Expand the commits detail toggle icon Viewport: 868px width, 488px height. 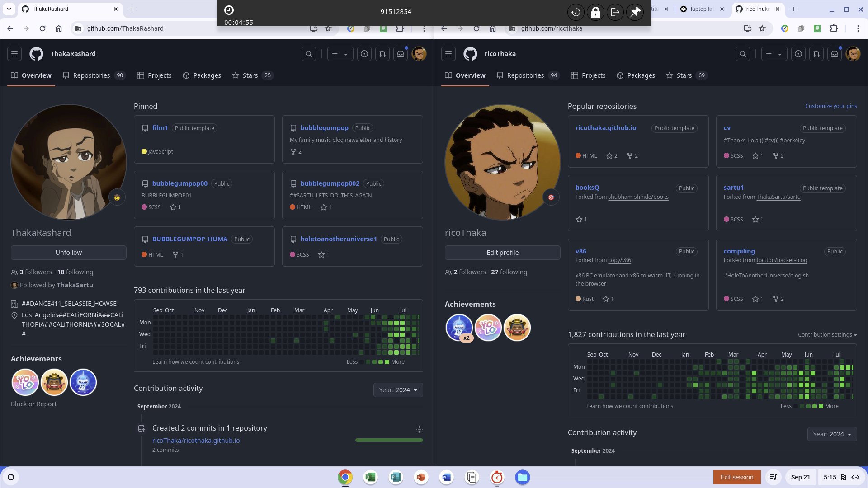420,429
